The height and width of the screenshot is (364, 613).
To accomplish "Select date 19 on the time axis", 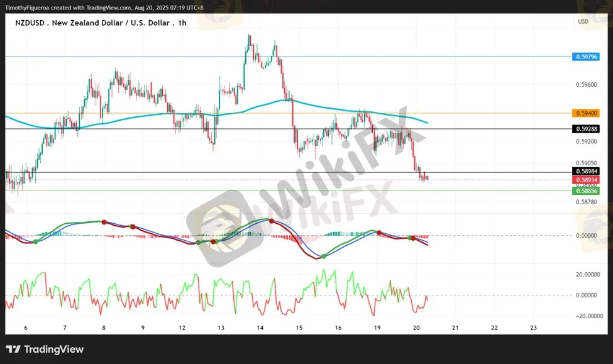I will click(377, 328).
